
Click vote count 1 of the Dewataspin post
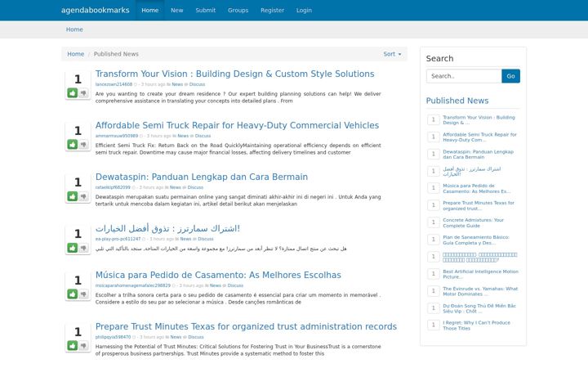[x=78, y=182]
